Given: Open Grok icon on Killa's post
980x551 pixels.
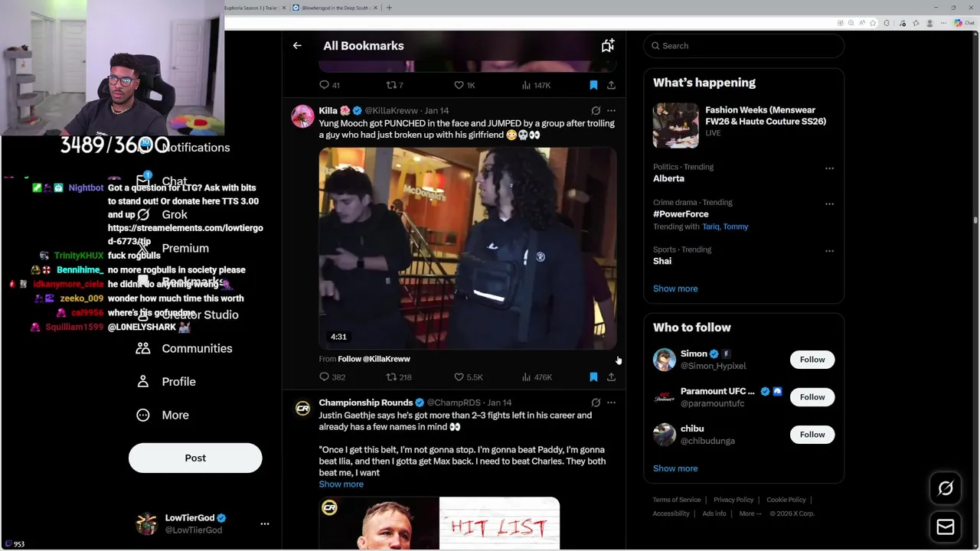Looking at the screenshot, I should (x=596, y=111).
